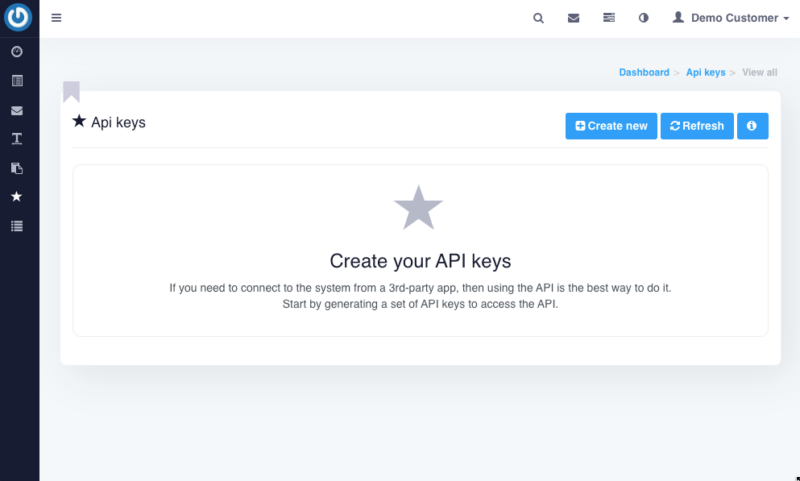The width and height of the screenshot is (800, 481).
Task: Toggle the sidebar with hamburger menu
Action: click(x=56, y=18)
